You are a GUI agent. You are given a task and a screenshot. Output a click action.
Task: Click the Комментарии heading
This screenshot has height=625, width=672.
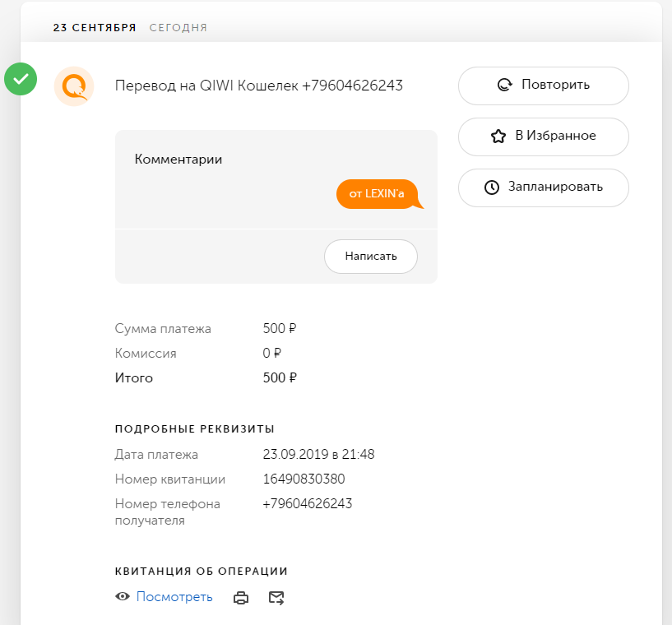178,160
